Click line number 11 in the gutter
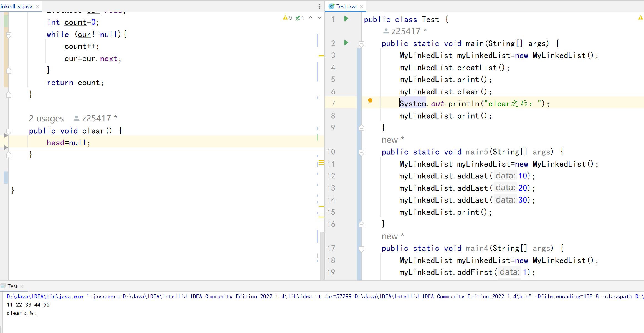This screenshot has width=644, height=333. [x=331, y=164]
